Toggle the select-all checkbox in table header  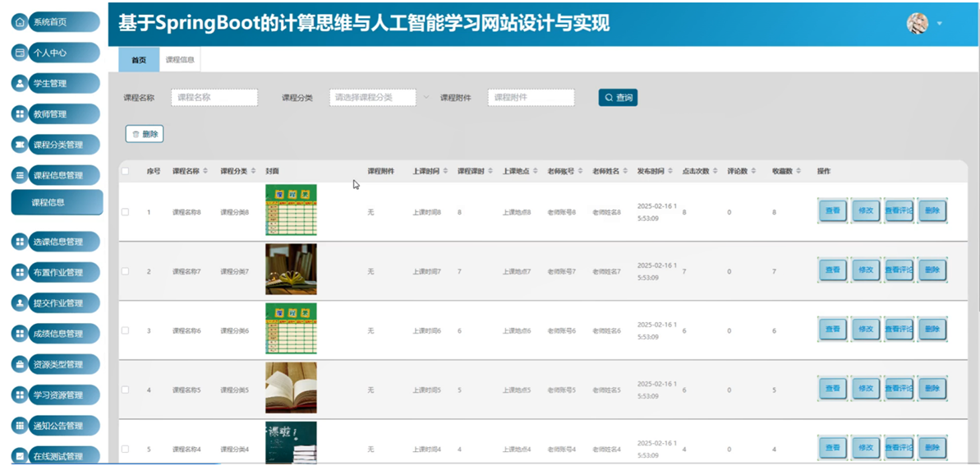tap(125, 172)
